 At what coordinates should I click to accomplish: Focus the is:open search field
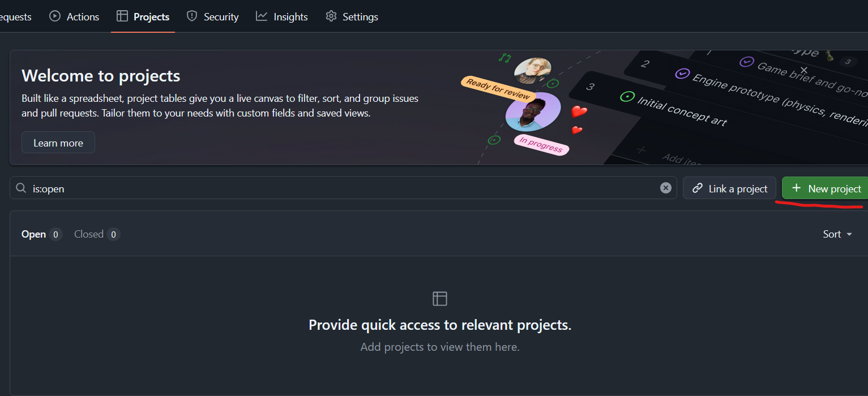[x=340, y=188]
